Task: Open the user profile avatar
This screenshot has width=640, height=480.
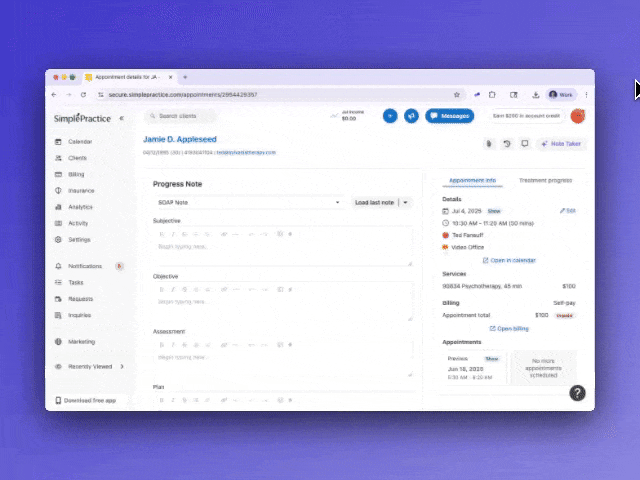Action: (578, 116)
